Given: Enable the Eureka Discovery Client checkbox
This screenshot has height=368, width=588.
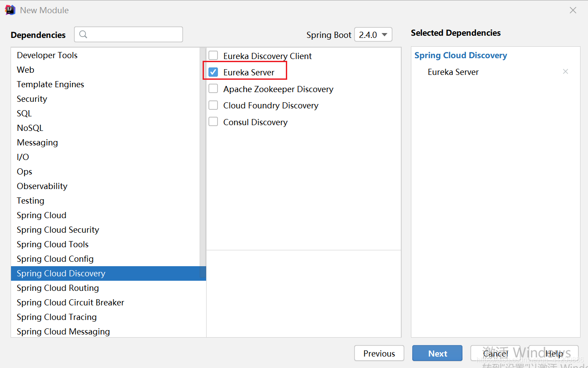Looking at the screenshot, I should tap(213, 56).
